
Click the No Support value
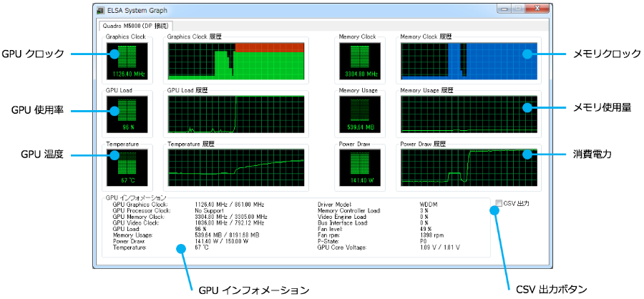pos(209,210)
